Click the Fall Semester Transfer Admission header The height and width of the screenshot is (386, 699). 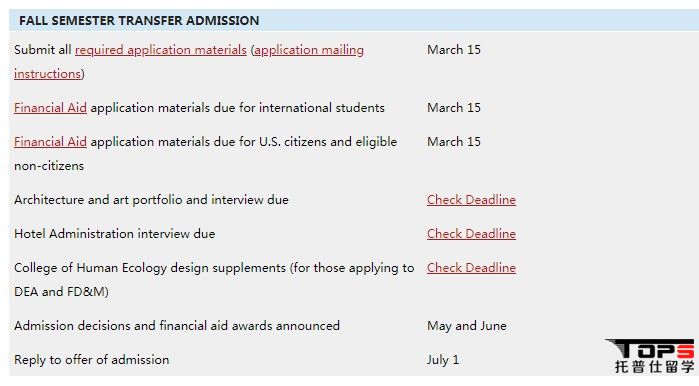point(139,21)
